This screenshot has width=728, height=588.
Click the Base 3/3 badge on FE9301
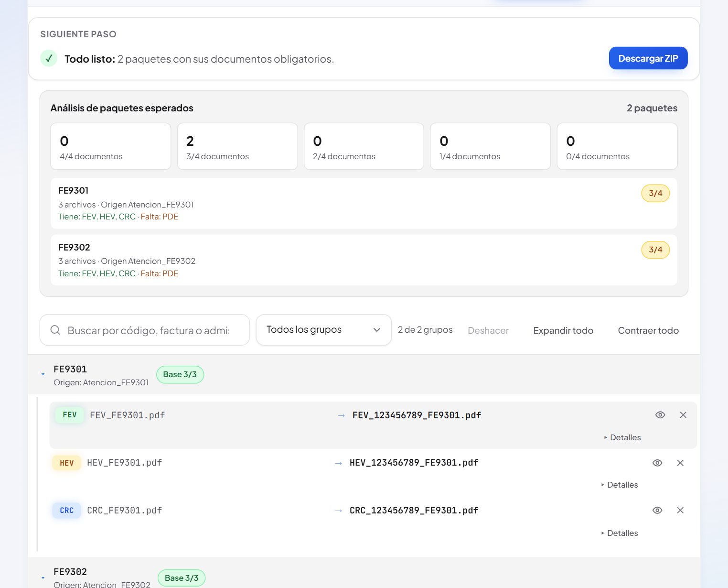(180, 374)
